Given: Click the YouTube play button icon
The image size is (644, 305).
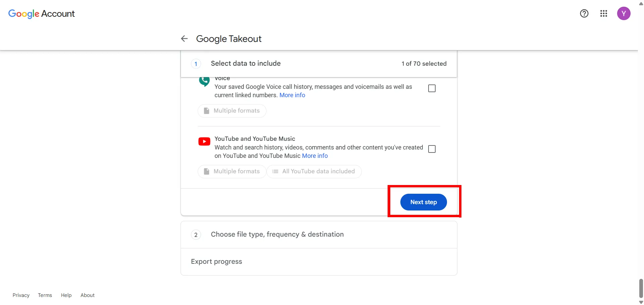Looking at the screenshot, I should click(204, 141).
